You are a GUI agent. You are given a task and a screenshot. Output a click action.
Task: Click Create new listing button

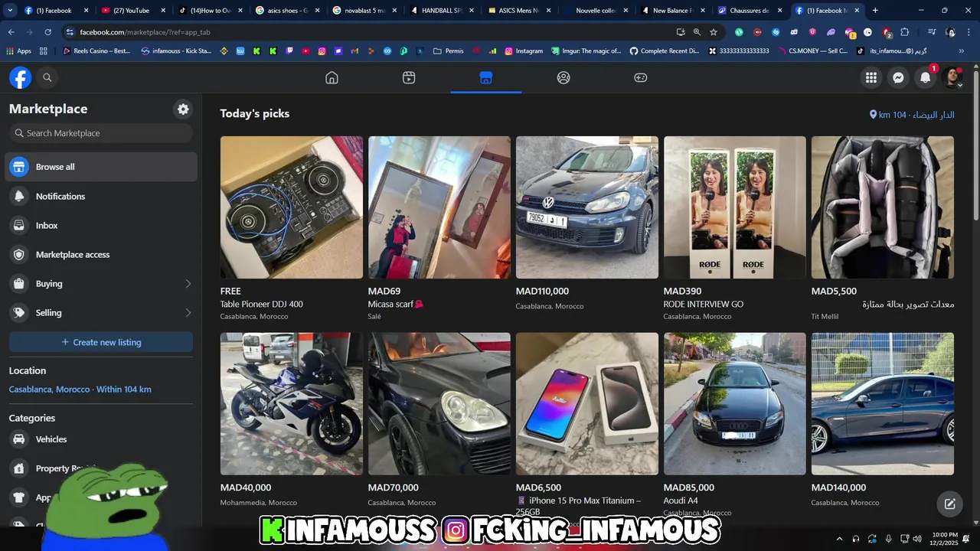point(101,342)
